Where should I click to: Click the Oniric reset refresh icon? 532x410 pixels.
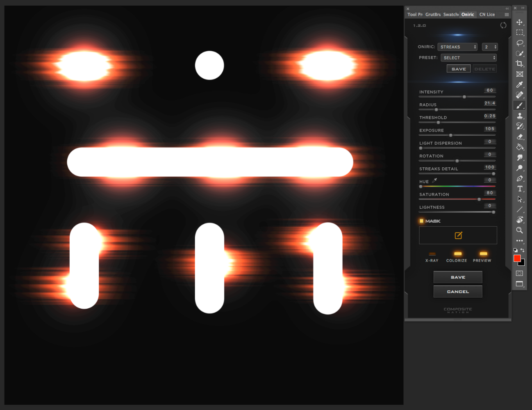point(503,25)
